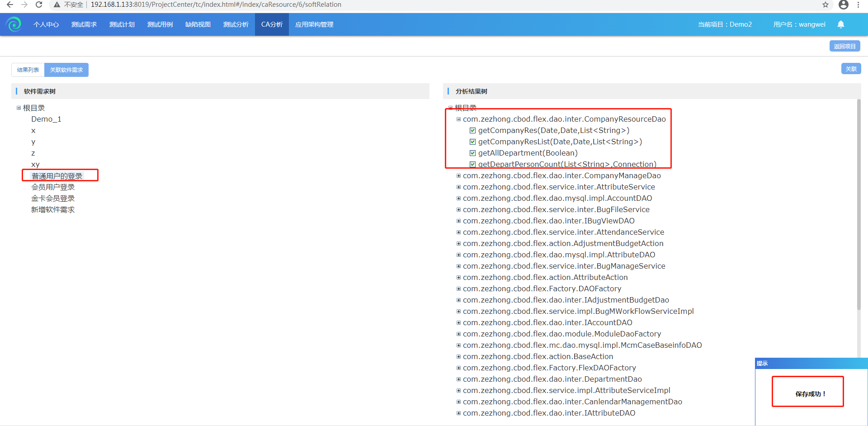The height and width of the screenshot is (426, 868).
Task: Click the 返回项目 button
Action: (x=844, y=46)
